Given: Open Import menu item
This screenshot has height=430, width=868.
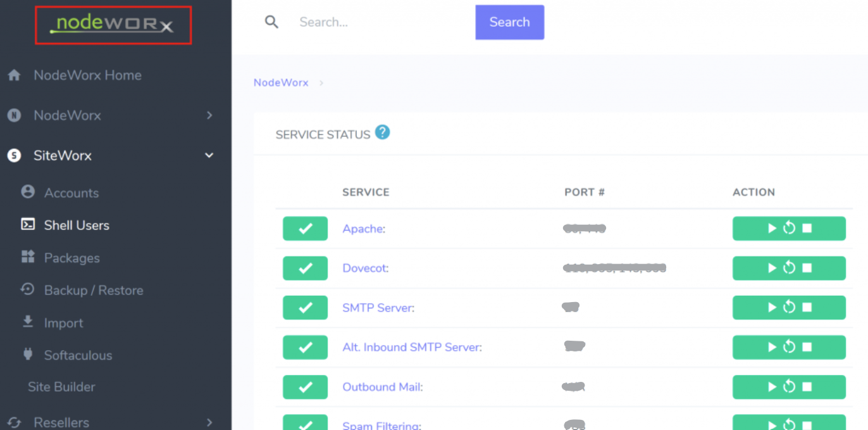Looking at the screenshot, I should pos(63,323).
